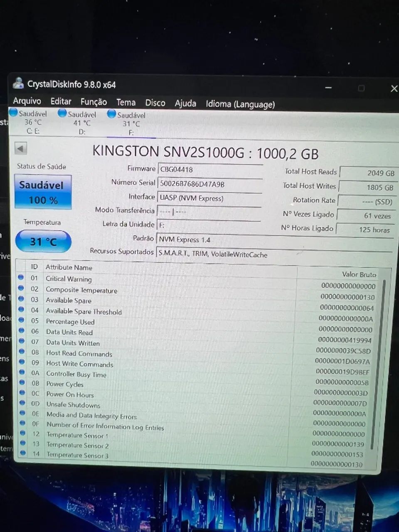
Task: Click the status dot for Available Spare Threshold
Action: [22, 309]
